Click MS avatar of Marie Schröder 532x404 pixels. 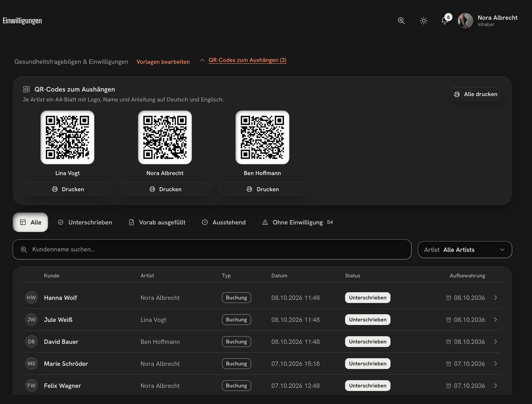point(31,363)
